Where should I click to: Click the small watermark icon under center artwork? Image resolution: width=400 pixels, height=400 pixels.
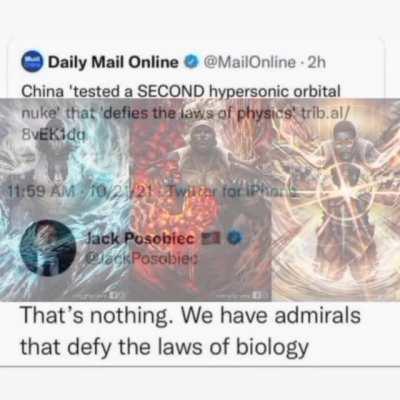[x=257, y=295]
